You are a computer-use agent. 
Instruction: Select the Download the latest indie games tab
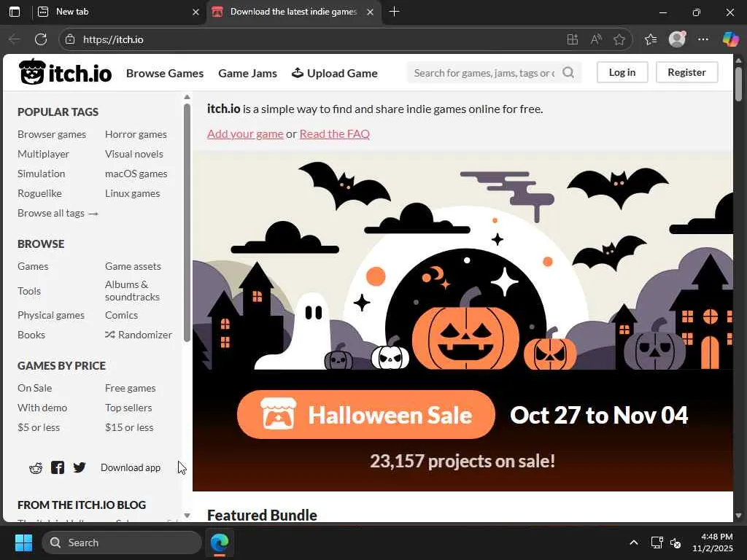pyautogui.click(x=293, y=12)
